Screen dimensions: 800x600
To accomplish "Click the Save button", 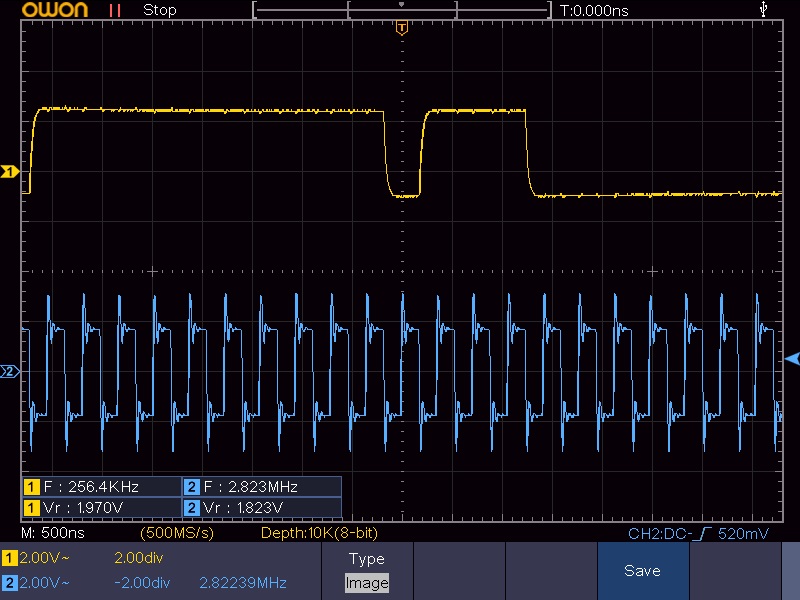I will point(642,571).
